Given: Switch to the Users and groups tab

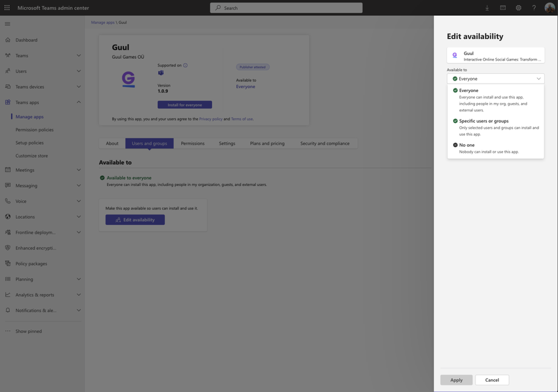Looking at the screenshot, I should tap(149, 143).
